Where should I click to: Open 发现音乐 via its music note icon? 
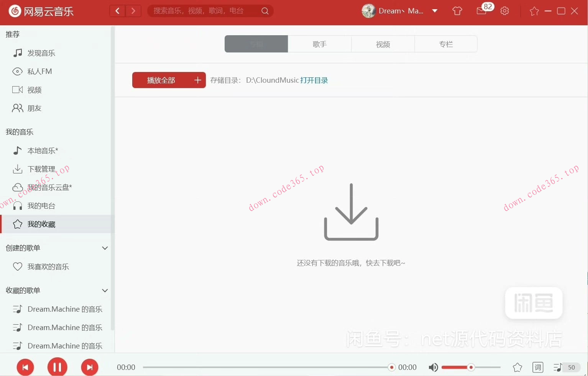(18, 53)
